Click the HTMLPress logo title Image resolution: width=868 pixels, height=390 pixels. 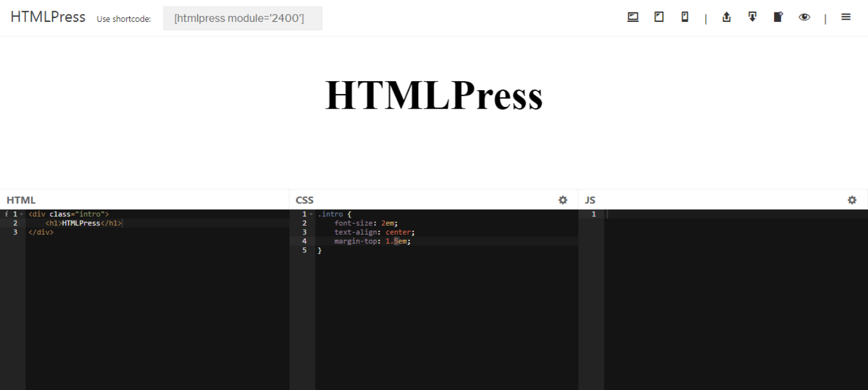tap(48, 17)
